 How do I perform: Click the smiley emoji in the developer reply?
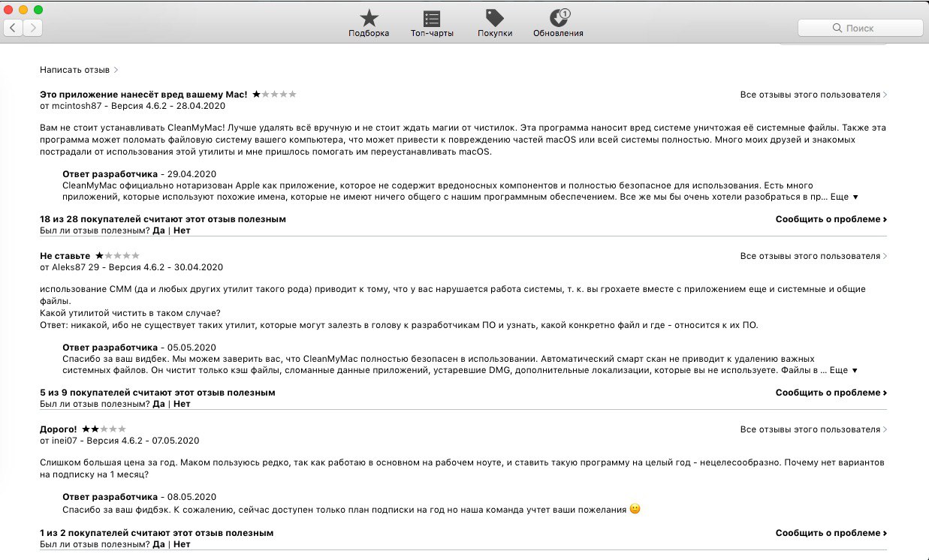[635, 509]
